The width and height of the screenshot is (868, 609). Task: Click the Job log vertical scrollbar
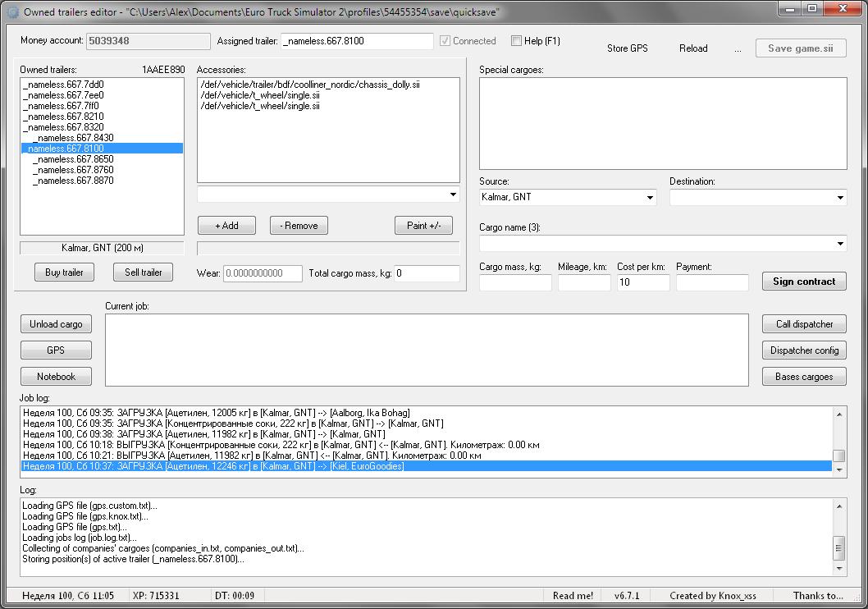tap(839, 442)
